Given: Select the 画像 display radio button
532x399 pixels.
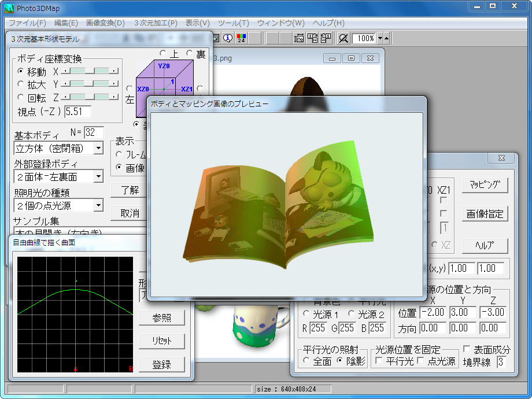Looking at the screenshot, I should [x=119, y=167].
